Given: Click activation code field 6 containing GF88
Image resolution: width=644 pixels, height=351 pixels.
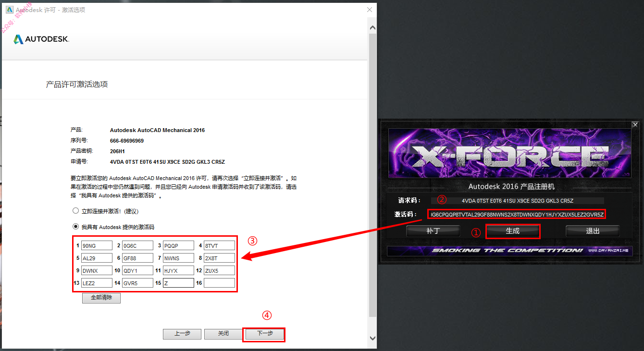Looking at the screenshot, I should 137,258.
